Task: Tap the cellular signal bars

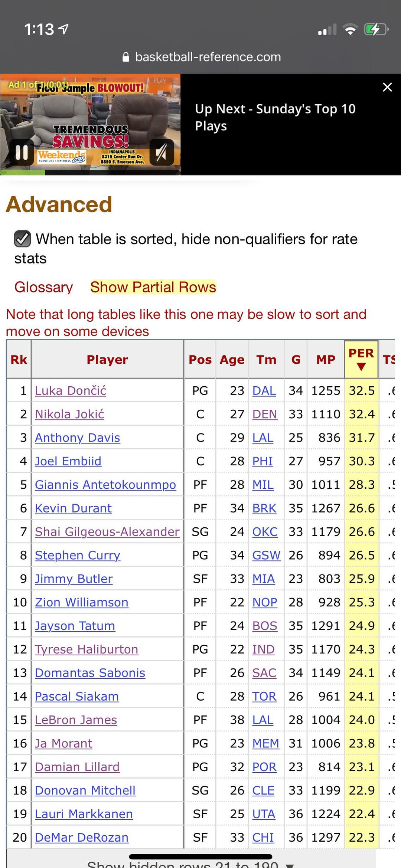Action: (x=327, y=30)
